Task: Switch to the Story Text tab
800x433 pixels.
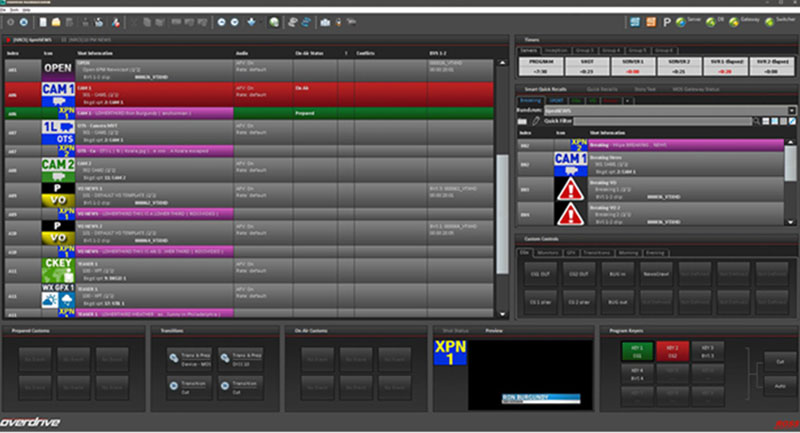Action: pyautogui.click(x=647, y=90)
